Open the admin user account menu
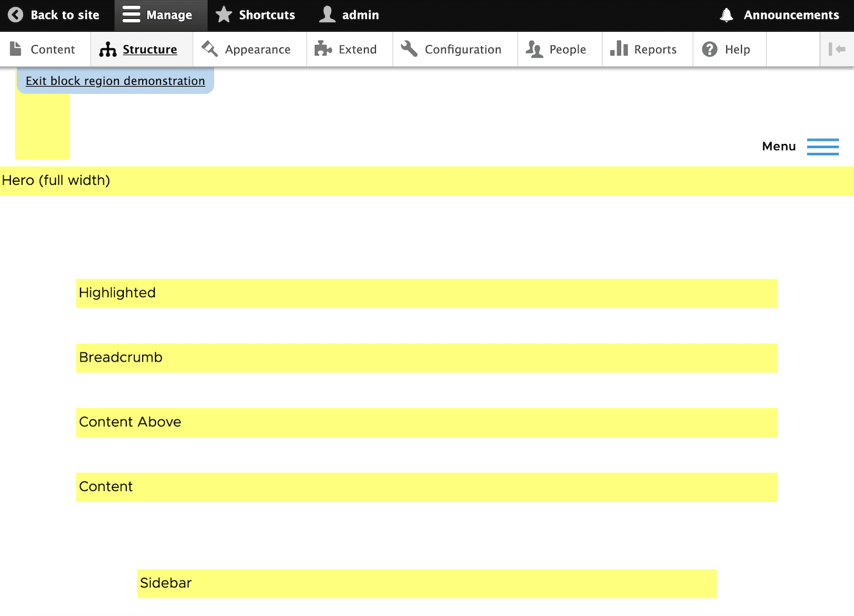854x616 pixels. (x=348, y=15)
